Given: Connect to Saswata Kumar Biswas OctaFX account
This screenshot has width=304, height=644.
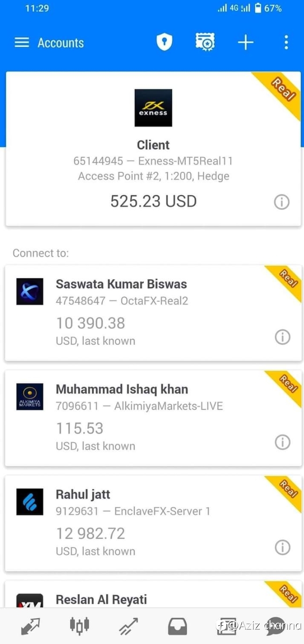Looking at the screenshot, I should point(153,313).
